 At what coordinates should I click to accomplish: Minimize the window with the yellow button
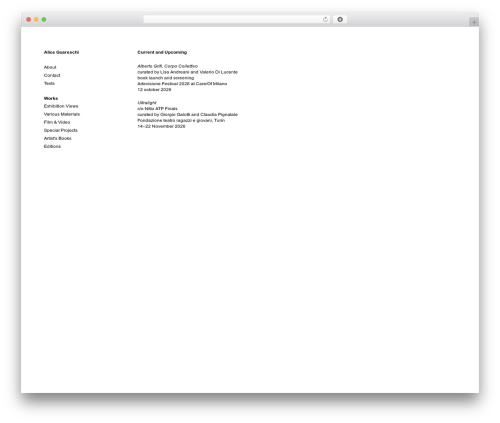click(x=36, y=19)
